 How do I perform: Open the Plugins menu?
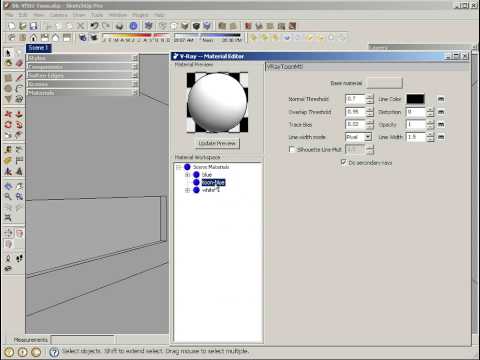140,15
